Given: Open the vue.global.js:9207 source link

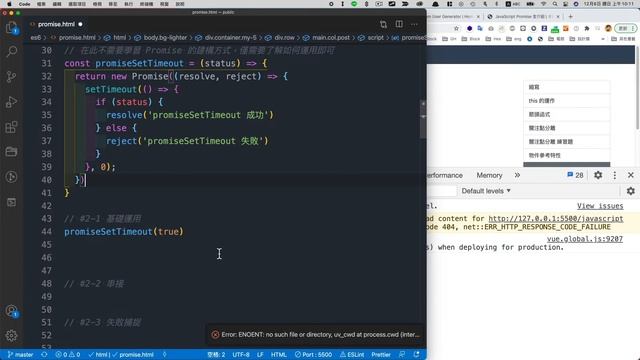Looking at the screenshot, I should point(584,239).
